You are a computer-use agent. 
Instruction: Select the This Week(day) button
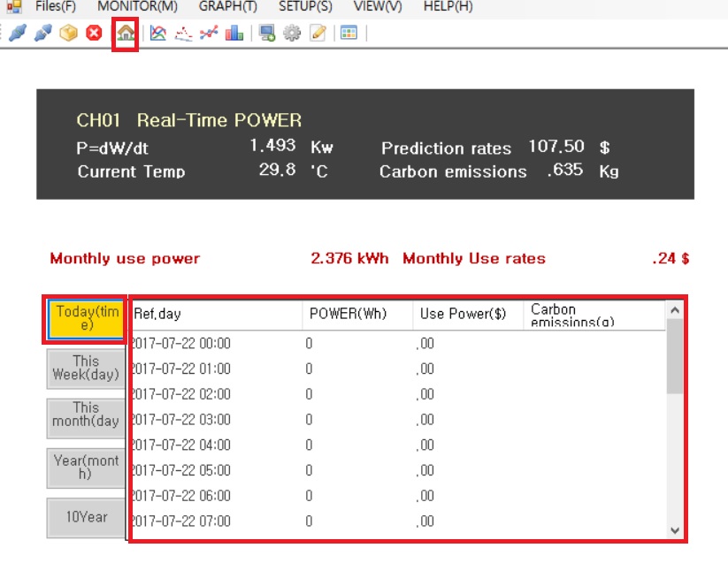point(87,369)
